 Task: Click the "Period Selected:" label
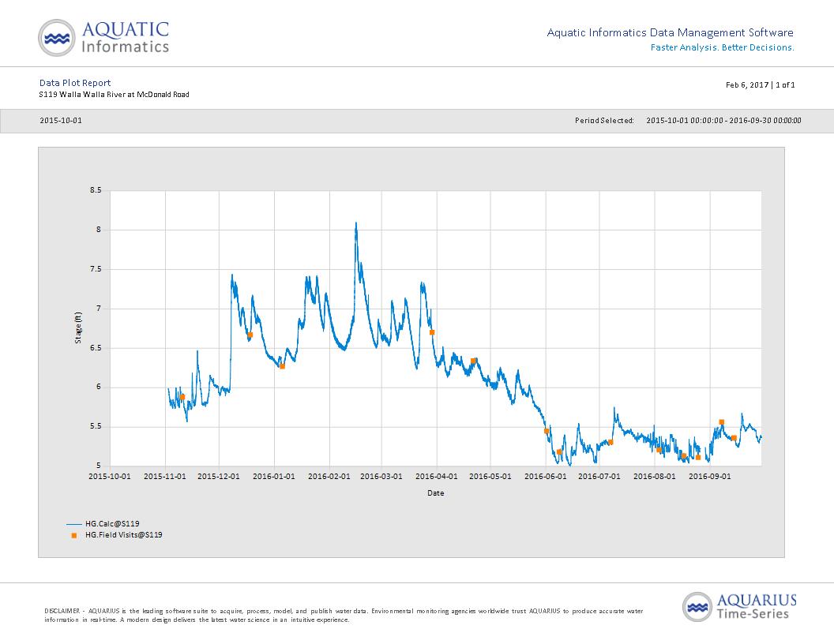(x=604, y=121)
